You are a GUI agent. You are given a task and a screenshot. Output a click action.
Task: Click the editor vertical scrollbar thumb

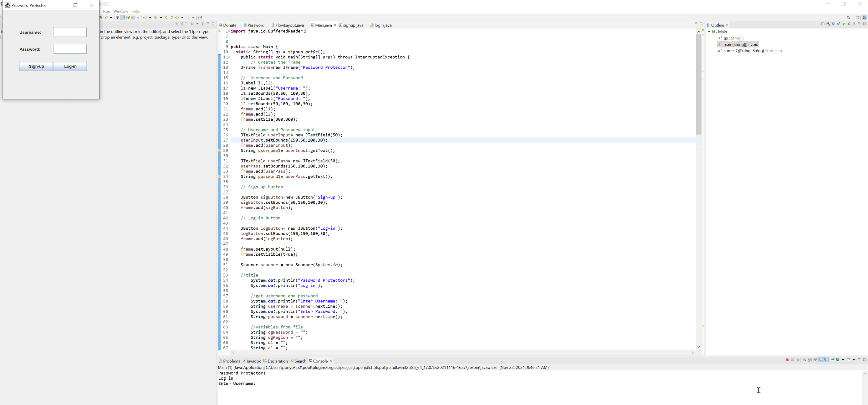point(698,84)
